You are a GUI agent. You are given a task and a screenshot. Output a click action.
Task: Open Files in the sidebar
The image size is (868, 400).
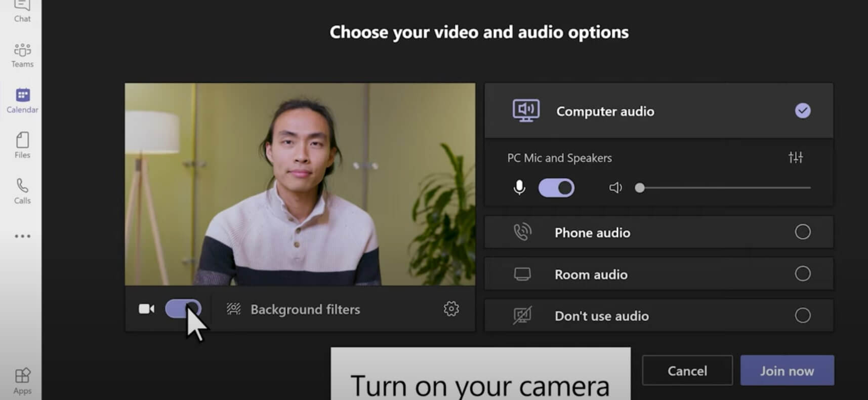point(22,145)
